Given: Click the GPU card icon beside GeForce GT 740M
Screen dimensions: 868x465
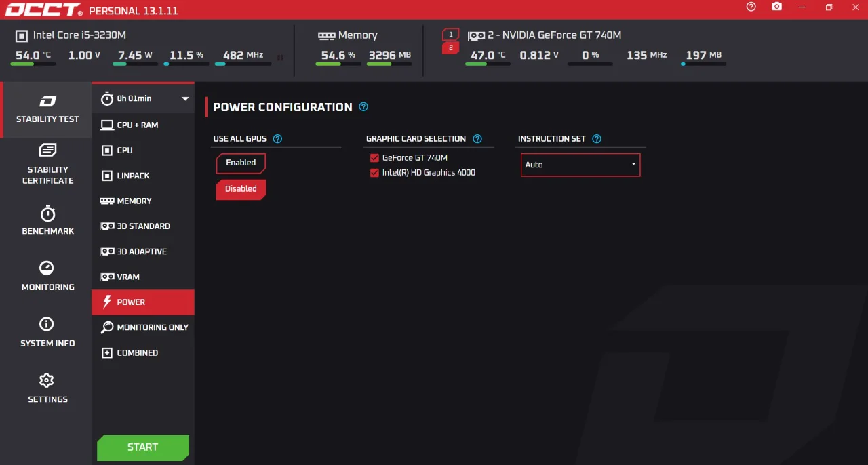Looking at the screenshot, I should [477, 35].
